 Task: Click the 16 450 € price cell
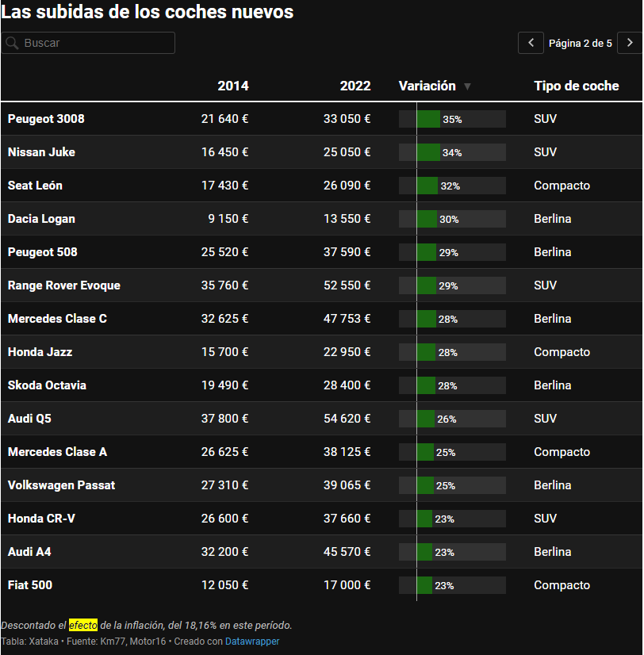tap(224, 152)
